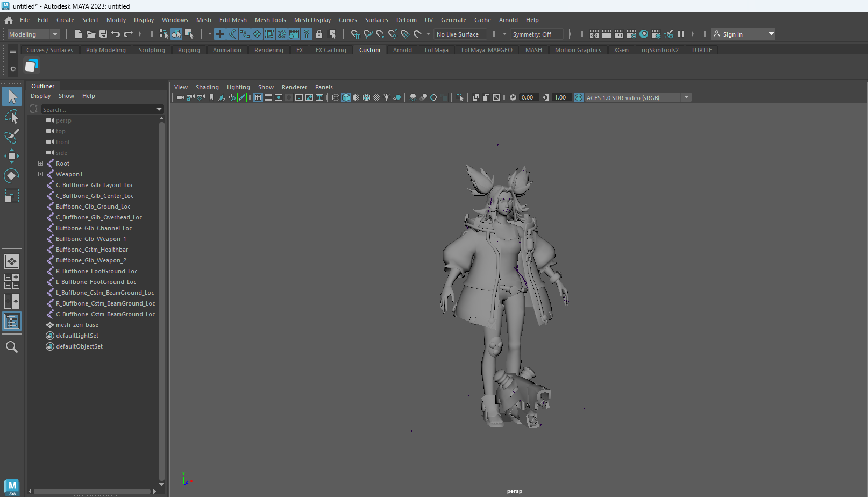Undo the last action

[116, 34]
